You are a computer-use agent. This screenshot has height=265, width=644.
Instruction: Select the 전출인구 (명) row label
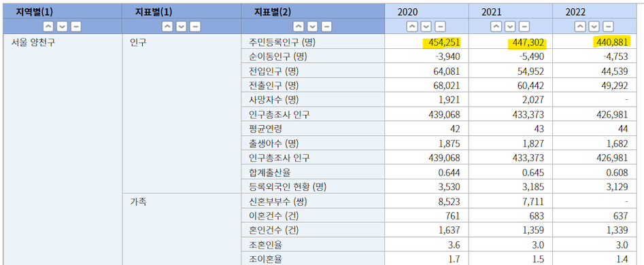pyautogui.click(x=273, y=86)
